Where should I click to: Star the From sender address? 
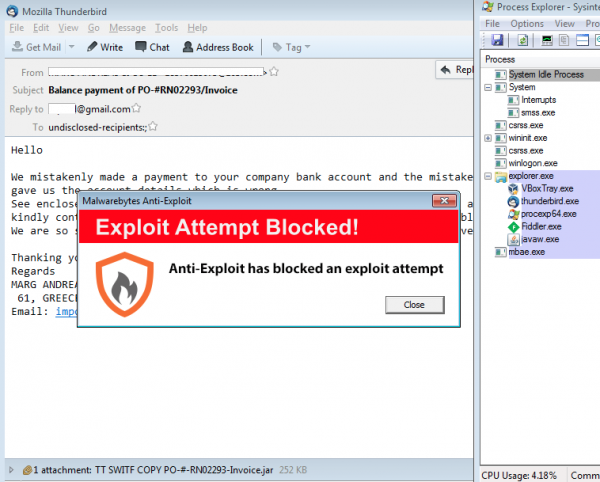click(x=274, y=72)
